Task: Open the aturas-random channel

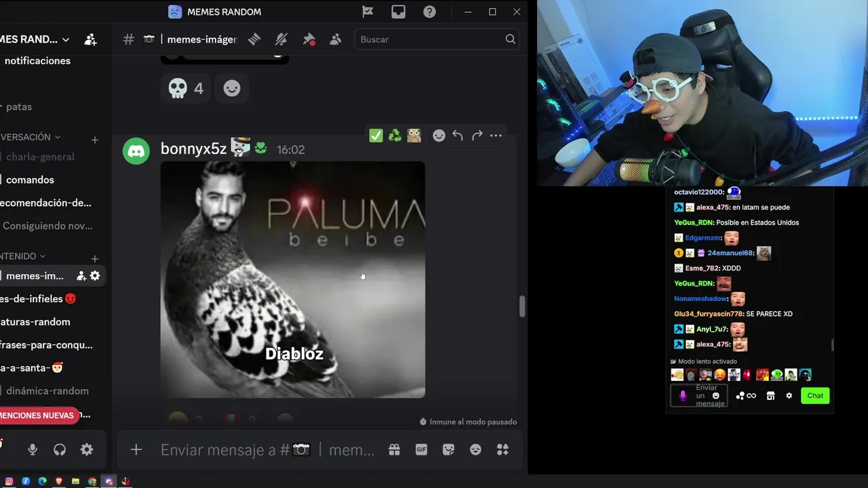Action: tap(35, 322)
